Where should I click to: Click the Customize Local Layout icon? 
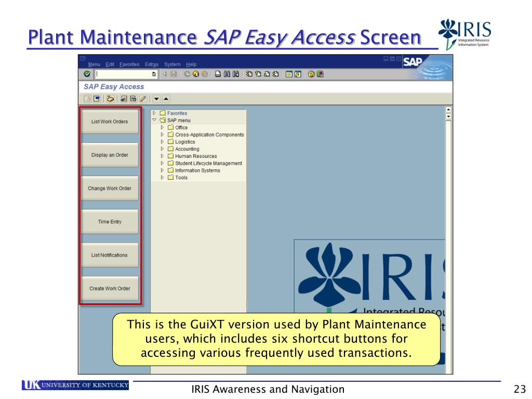coord(320,74)
